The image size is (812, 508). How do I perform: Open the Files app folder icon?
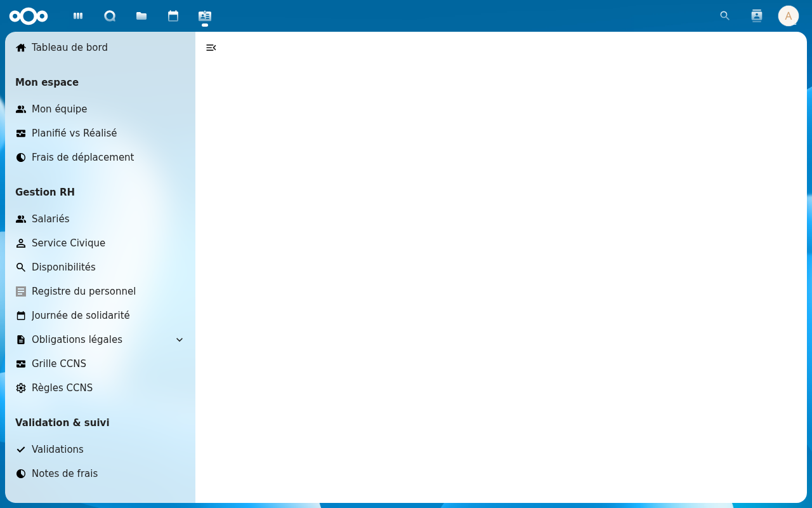click(141, 16)
